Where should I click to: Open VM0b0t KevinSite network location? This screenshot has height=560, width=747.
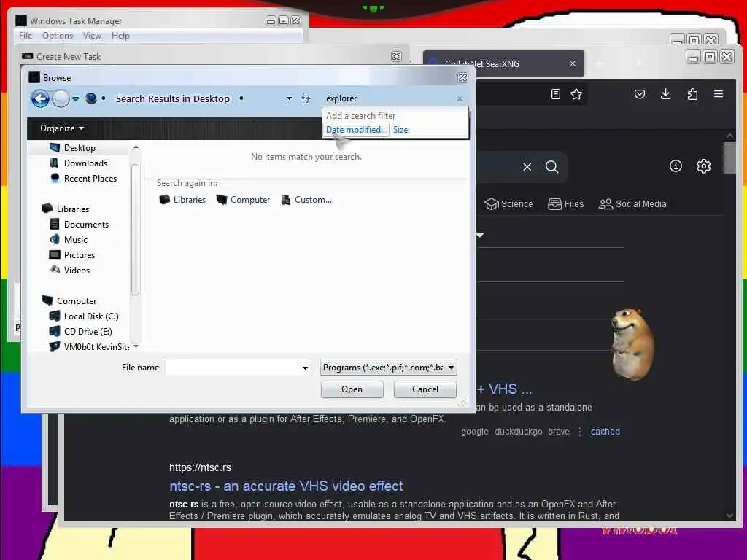[96, 346]
